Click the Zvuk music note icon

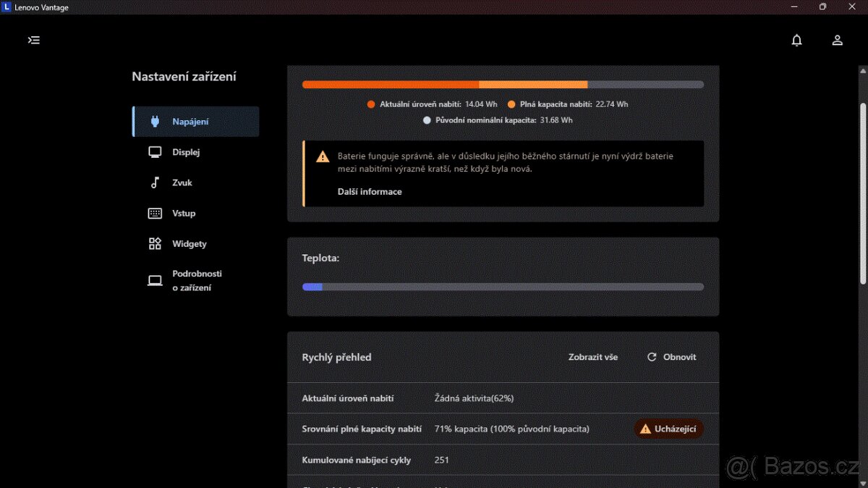coord(154,182)
